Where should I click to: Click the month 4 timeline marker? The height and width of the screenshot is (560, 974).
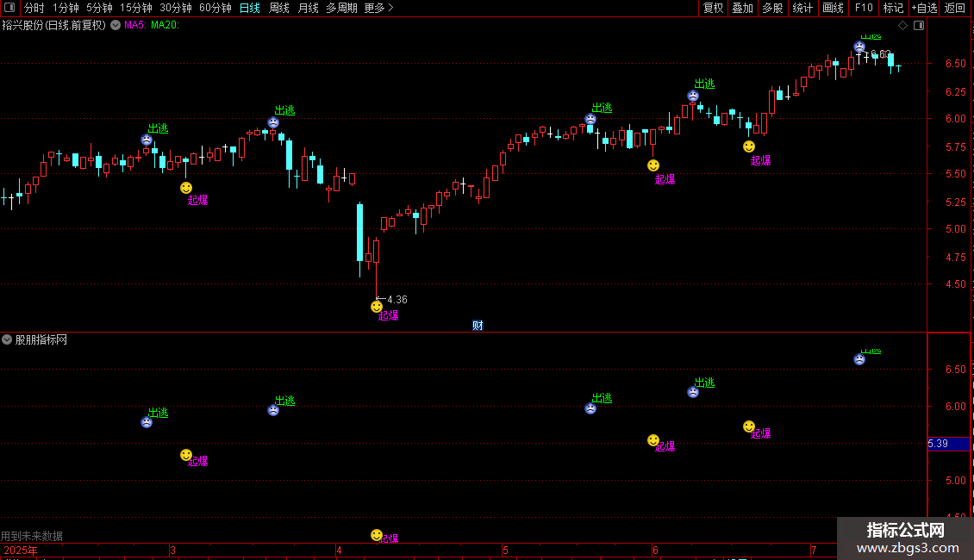coord(339,550)
